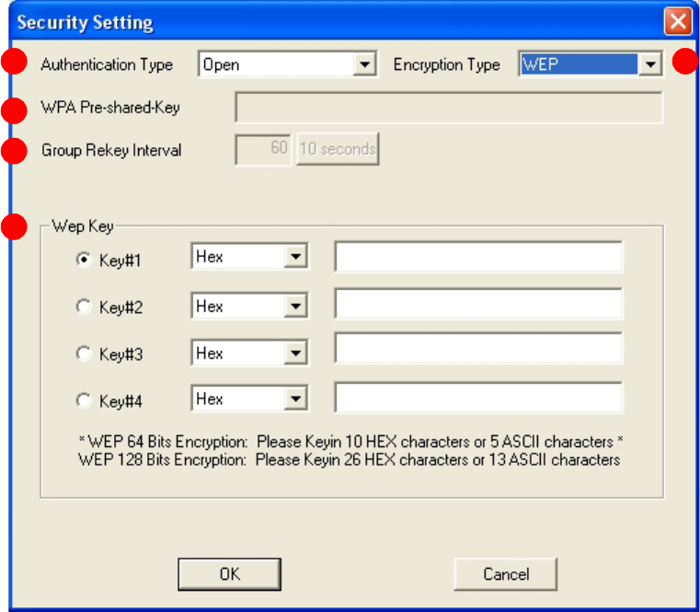The height and width of the screenshot is (612, 700).
Task: Click the Key#3 value input field
Action: point(478,348)
